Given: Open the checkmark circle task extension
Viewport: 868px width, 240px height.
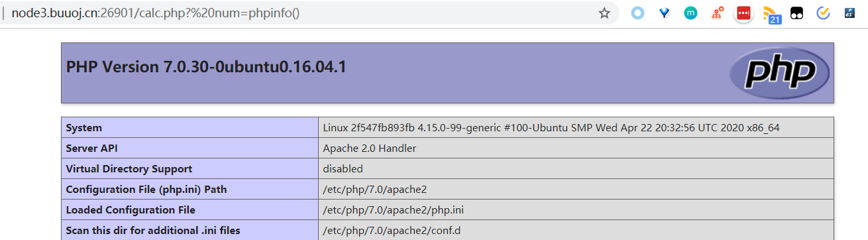Looking at the screenshot, I should point(824,13).
